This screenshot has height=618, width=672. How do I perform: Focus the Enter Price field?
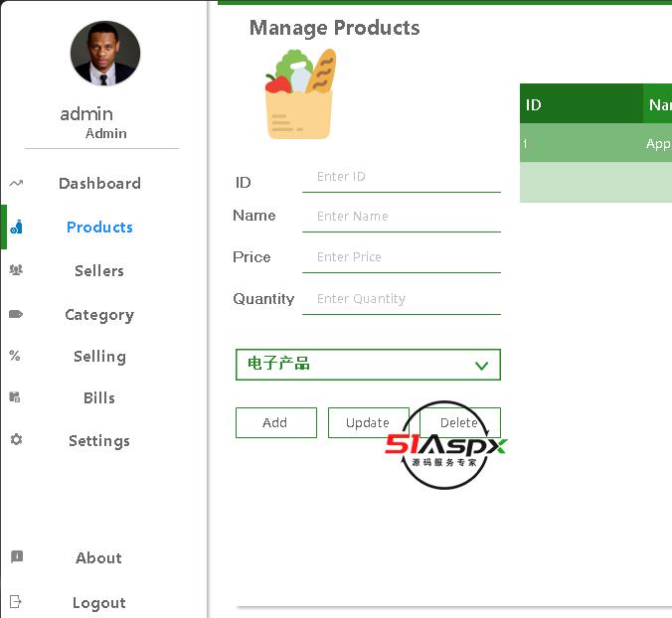click(402, 258)
